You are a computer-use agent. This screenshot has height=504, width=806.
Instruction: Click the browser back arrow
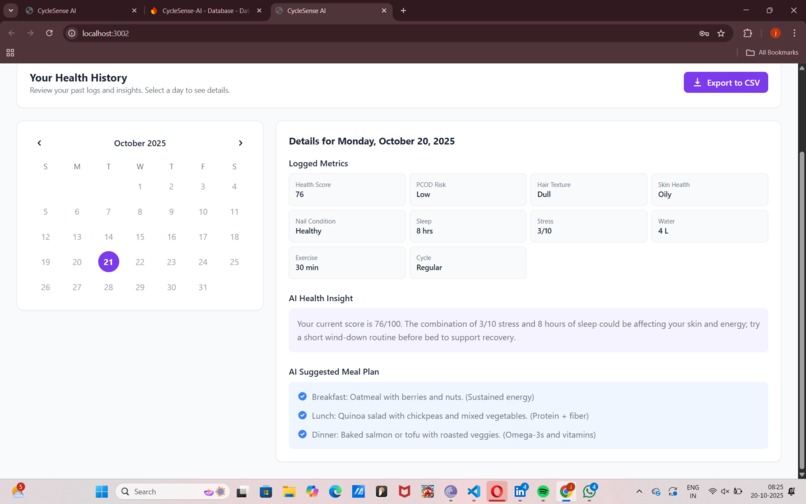[x=12, y=33]
